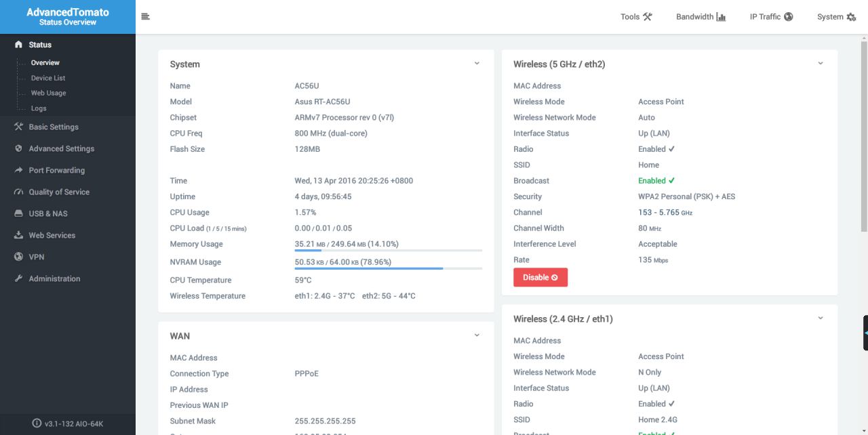Click the Administration wrench icon
This screenshot has width=868, height=435.
(x=18, y=278)
